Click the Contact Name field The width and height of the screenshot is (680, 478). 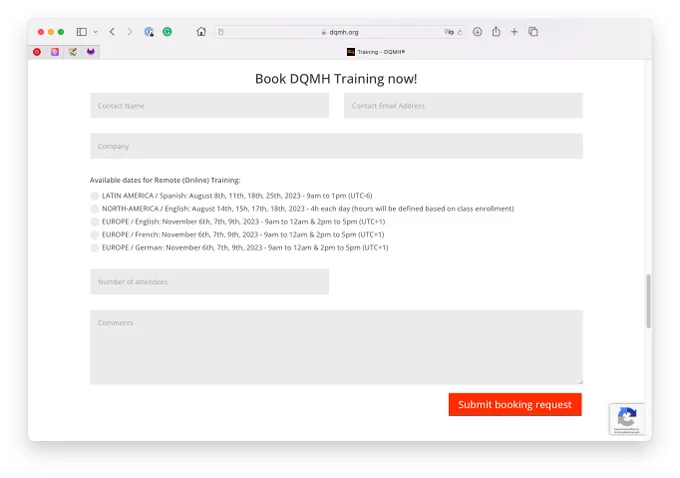(209, 105)
